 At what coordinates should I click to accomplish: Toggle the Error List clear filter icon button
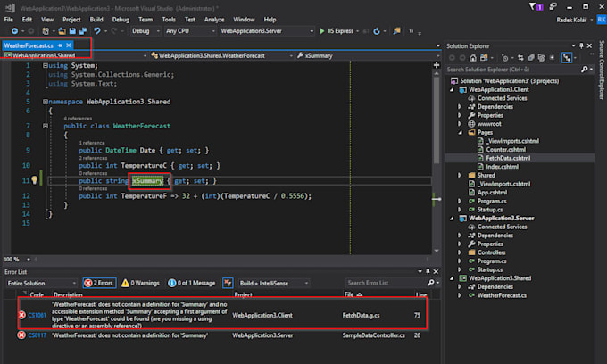(x=228, y=283)
